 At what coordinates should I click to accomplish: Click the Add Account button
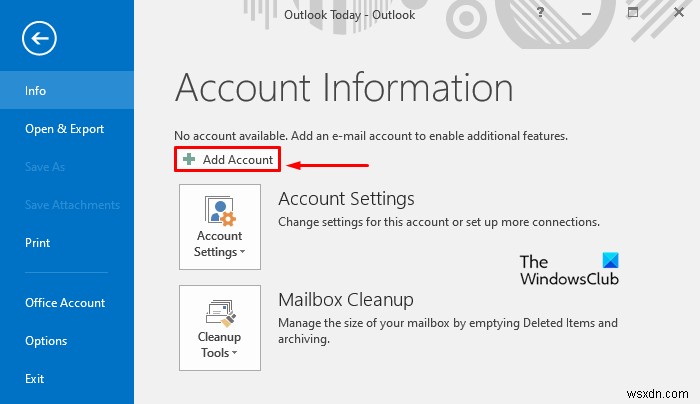[226, 160]
